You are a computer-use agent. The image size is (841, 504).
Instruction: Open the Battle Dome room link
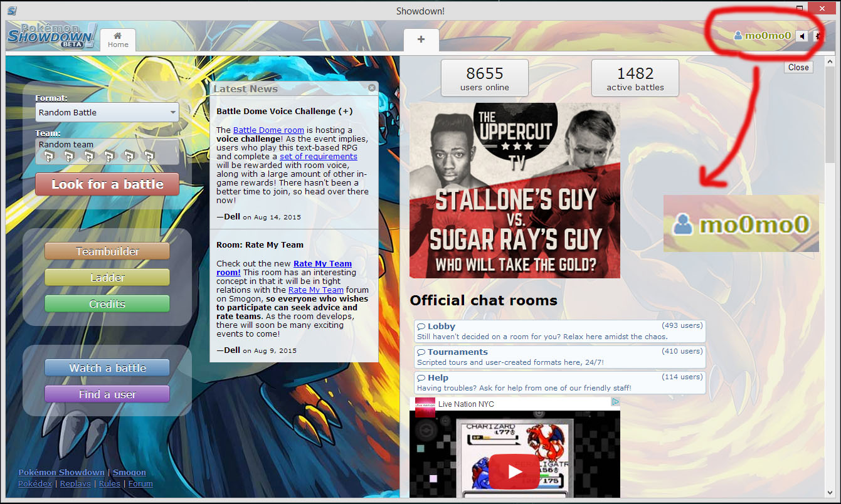[x=268, y=130]
